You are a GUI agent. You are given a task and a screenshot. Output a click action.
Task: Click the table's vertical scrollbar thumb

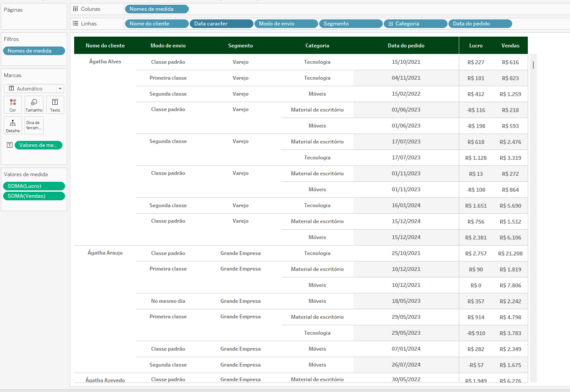click(x=533, y=65)
